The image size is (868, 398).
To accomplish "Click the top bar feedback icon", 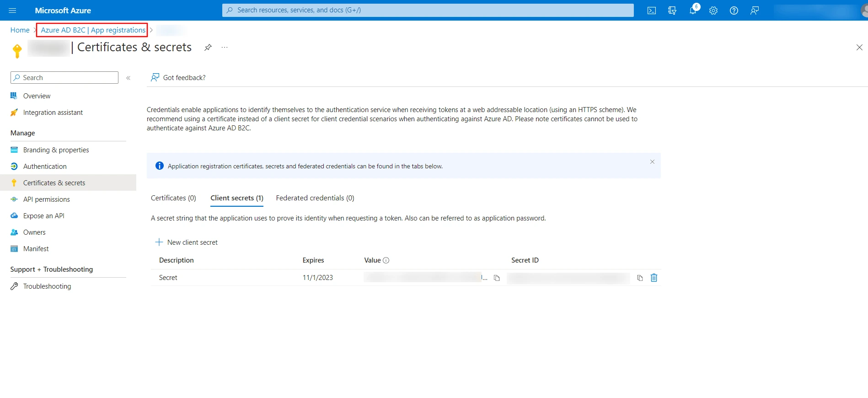I will point(755,11).
